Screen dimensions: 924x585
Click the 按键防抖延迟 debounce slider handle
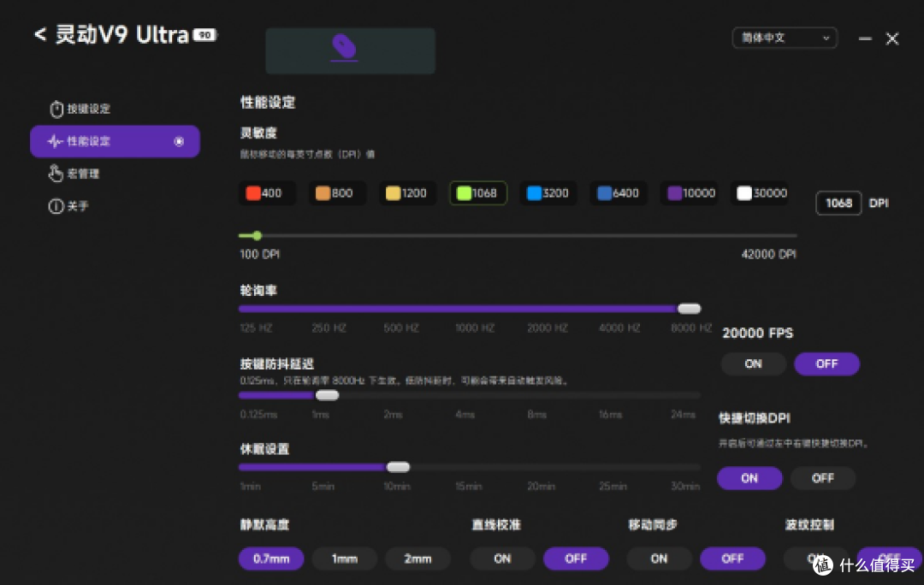(327, 395)
